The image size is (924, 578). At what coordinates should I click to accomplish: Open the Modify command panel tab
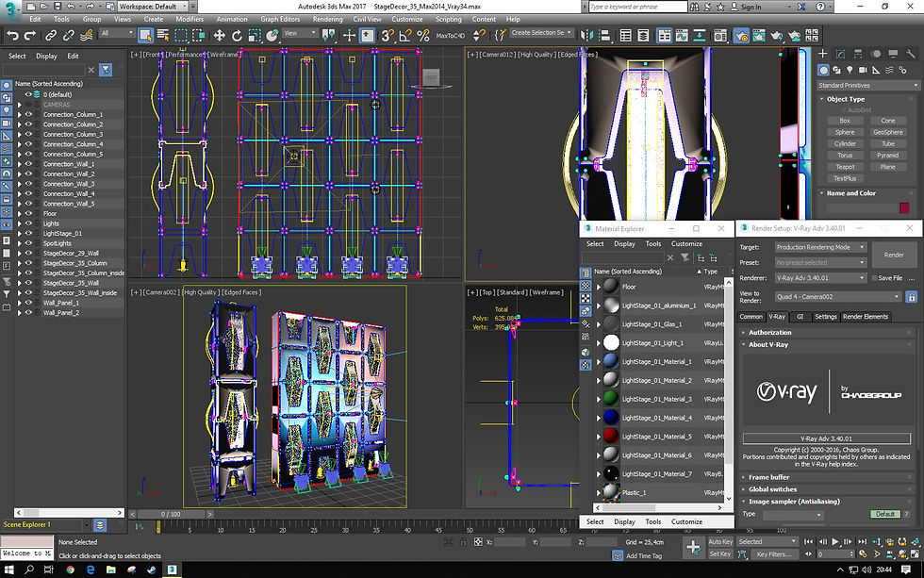click(839, 54)
